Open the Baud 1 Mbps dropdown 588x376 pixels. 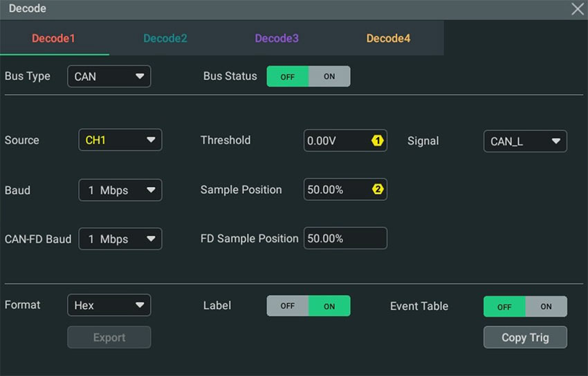120,190
